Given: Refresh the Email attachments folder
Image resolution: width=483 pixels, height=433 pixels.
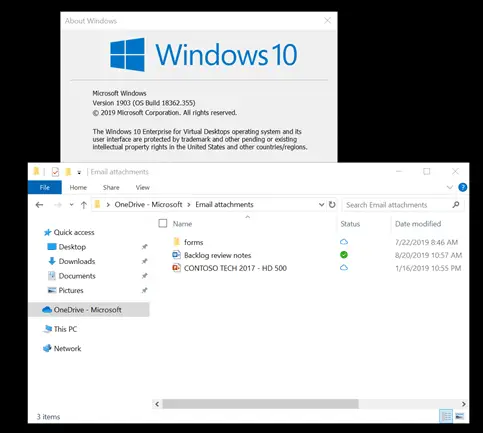Looking at the screenshot, I should click(332, 204).
